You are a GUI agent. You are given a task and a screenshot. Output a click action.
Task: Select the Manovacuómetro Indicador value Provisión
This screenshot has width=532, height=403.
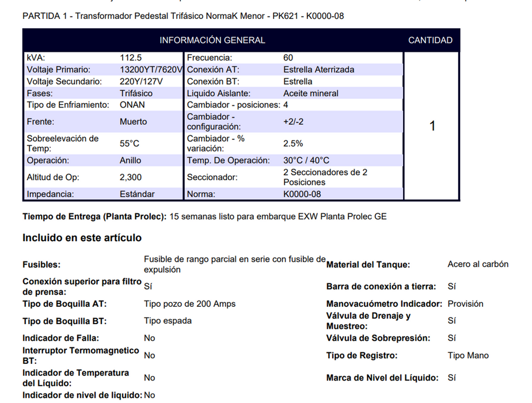tap(465, 304)
